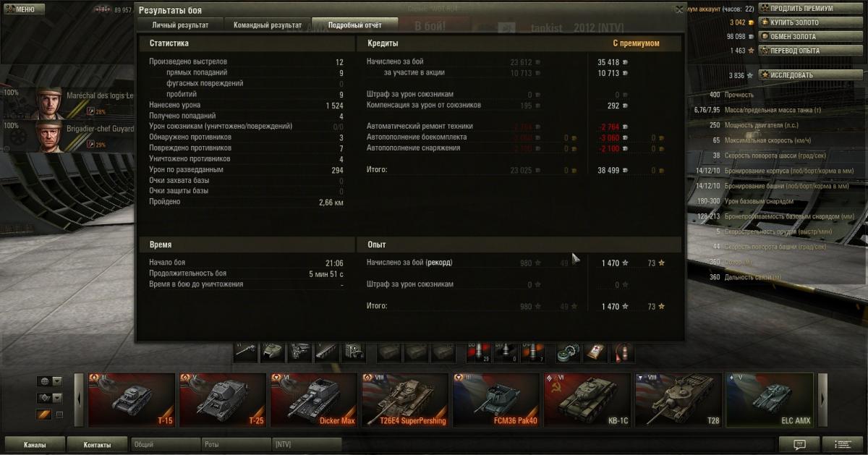Click the third shell type slot showing 7
The image size is (868, 455).
pos(533,352)
